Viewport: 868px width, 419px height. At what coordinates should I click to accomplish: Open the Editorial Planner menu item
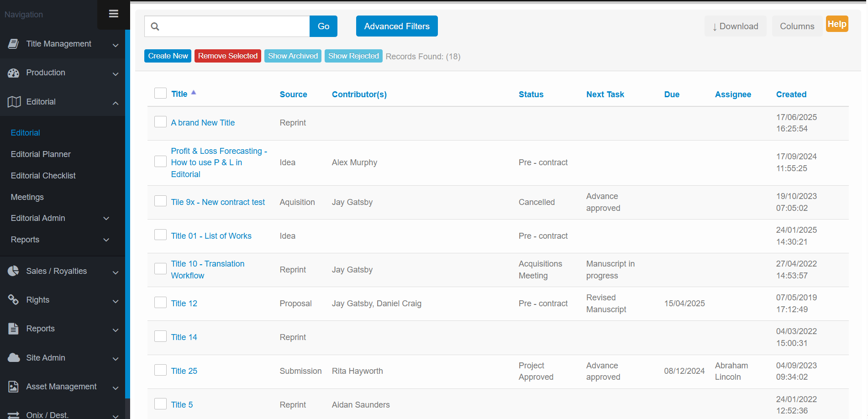(41, 154)
